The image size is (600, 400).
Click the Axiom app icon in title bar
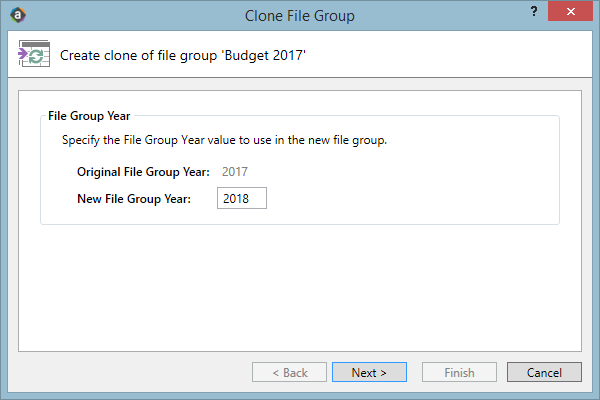point(18,15)
